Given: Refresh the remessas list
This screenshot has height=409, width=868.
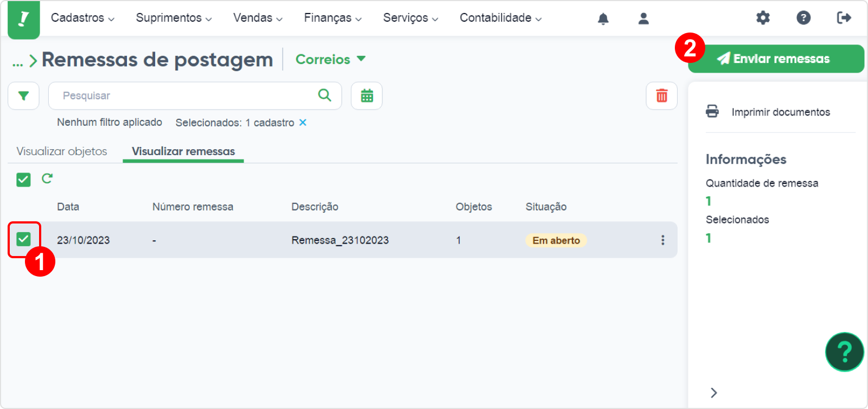Looking at the screenshot, I should 47,178.
